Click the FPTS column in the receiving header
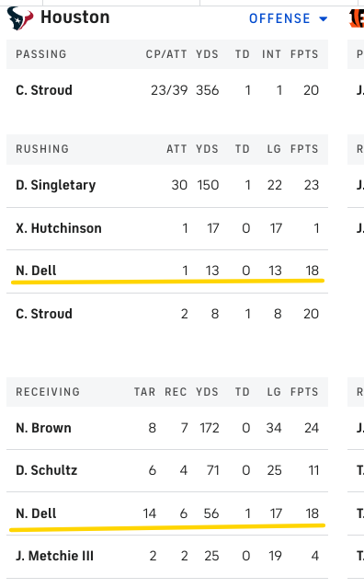Screen dimensions: 364x588 [304, 392]
